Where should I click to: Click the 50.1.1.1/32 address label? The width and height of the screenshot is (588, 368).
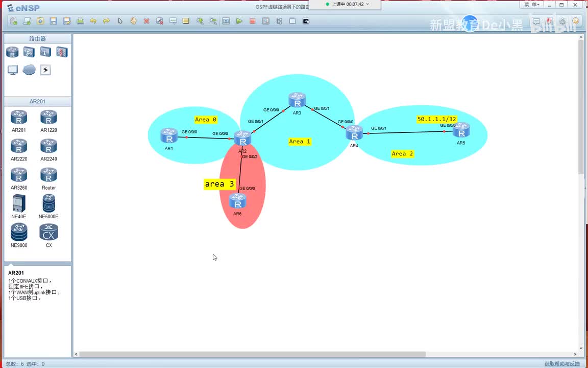pos(436,119)
